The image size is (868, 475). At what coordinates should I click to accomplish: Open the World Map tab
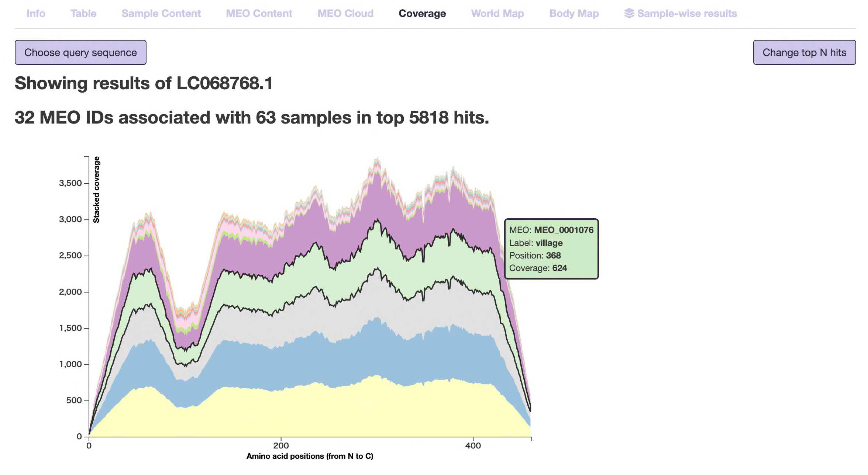pos(497,13)
